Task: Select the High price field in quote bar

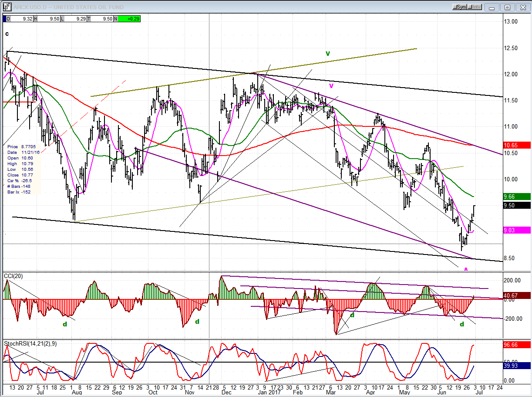Action: (x=48, y=19)
